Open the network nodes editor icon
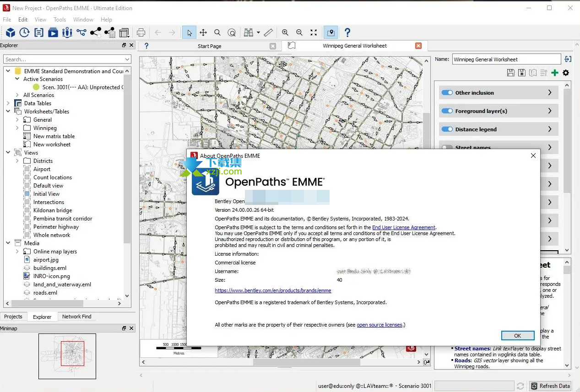Viewport: 580px width, 392px height. pos(81,32)
